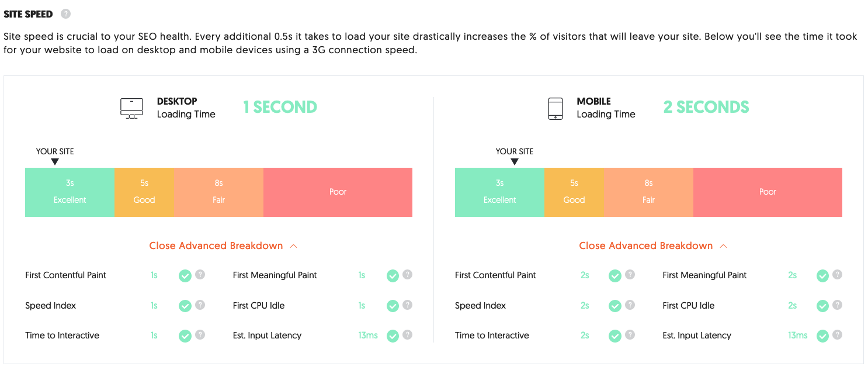The height and width of the screenshot is (370, 868).
Task: Click the desktop monitor icon
Action: pos(131,108)
